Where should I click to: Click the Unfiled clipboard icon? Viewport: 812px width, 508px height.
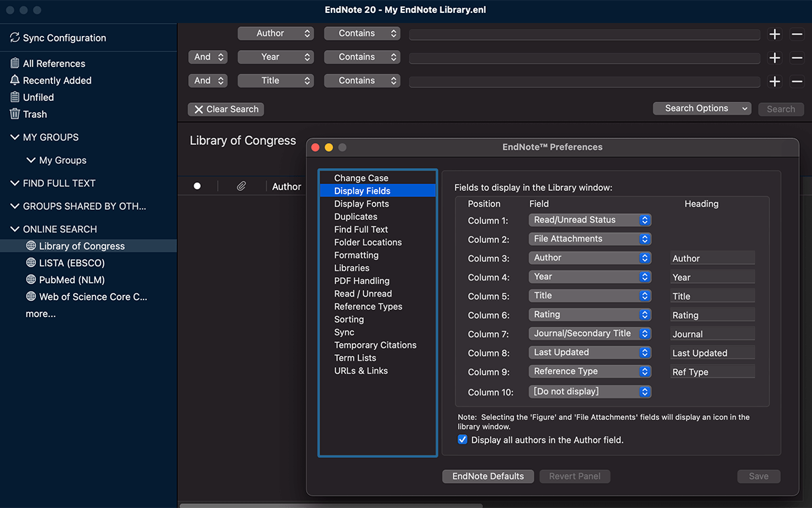coord(15,97)
